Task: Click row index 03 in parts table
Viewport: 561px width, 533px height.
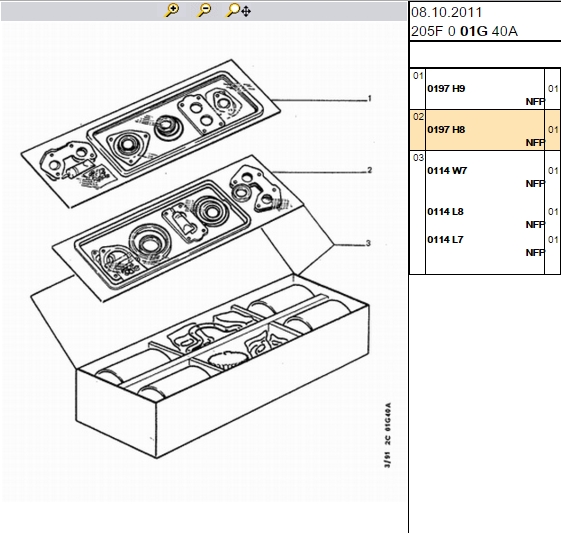Action: pyautogui.click(x=418, y=158)
